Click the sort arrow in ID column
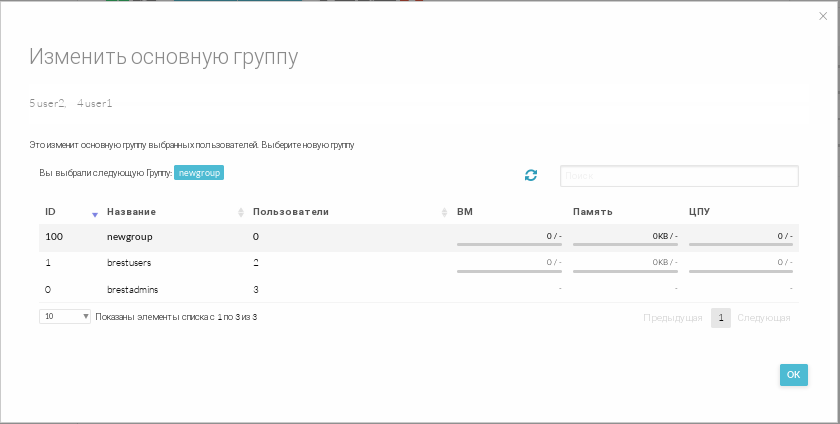The height and width of the screenshot is (424, 840). point(95,213)
